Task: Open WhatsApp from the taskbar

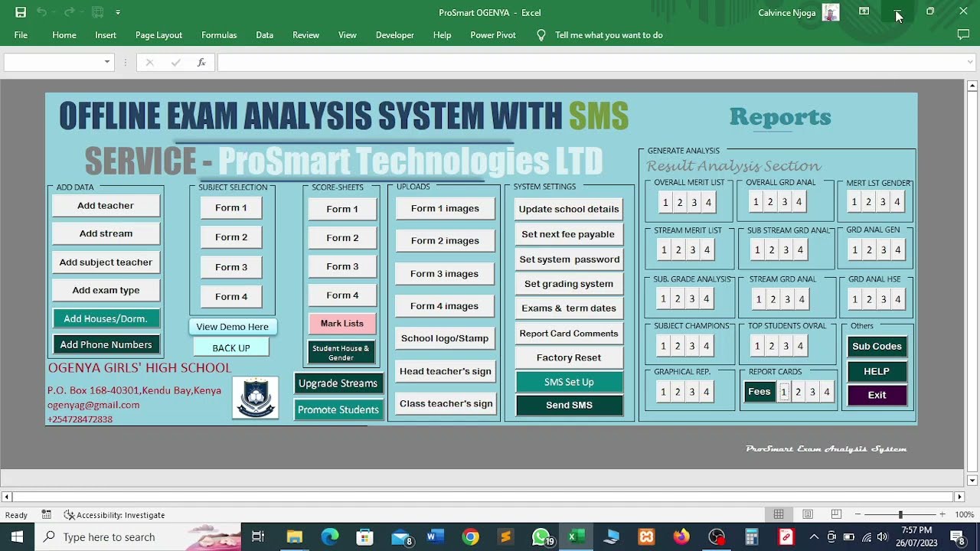Action: [541, 537]
